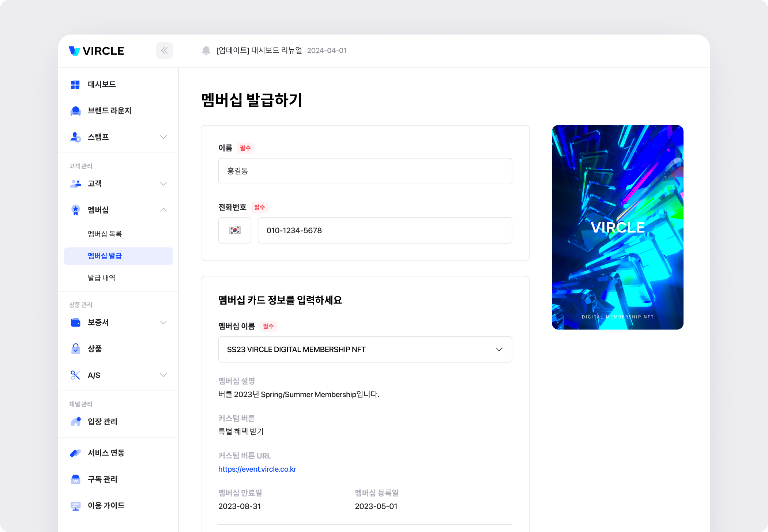Open 발급 내역 submenu item
This screenshot has width=768, height=532.
pyautogui.click(x=101, y=278)
